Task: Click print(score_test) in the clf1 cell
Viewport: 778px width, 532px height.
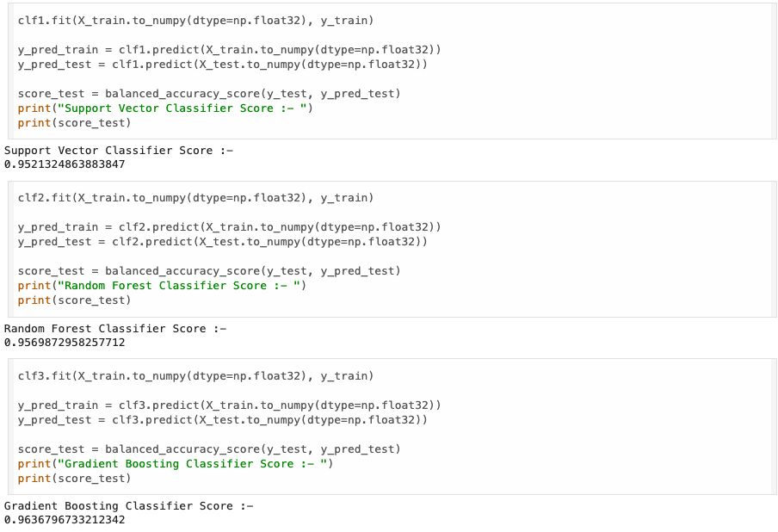Action: (x=74, y=123)
